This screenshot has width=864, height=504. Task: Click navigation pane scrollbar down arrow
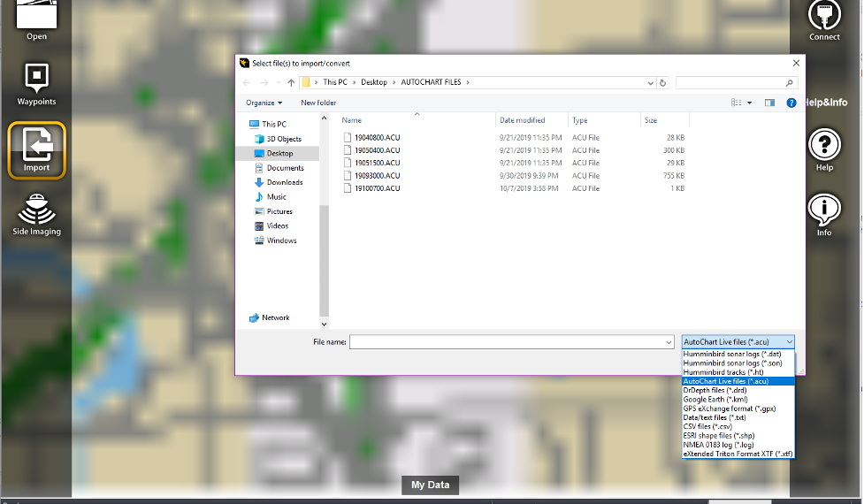(324, 325)
